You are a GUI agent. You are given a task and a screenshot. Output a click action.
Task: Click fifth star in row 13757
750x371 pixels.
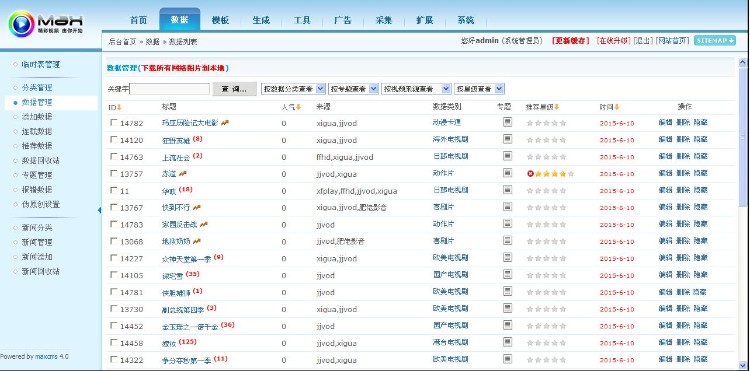click(571, 174)
